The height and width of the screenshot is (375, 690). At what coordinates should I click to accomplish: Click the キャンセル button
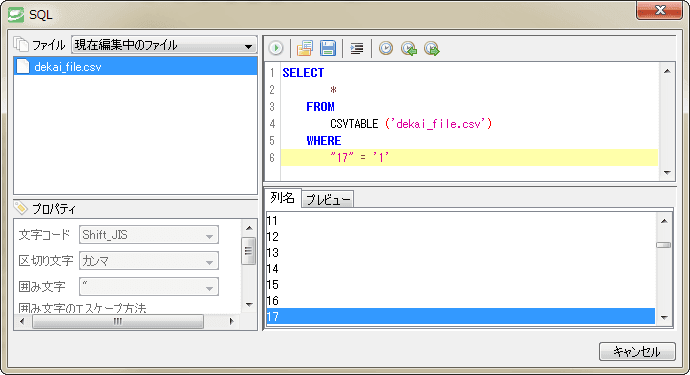point(637,352)
